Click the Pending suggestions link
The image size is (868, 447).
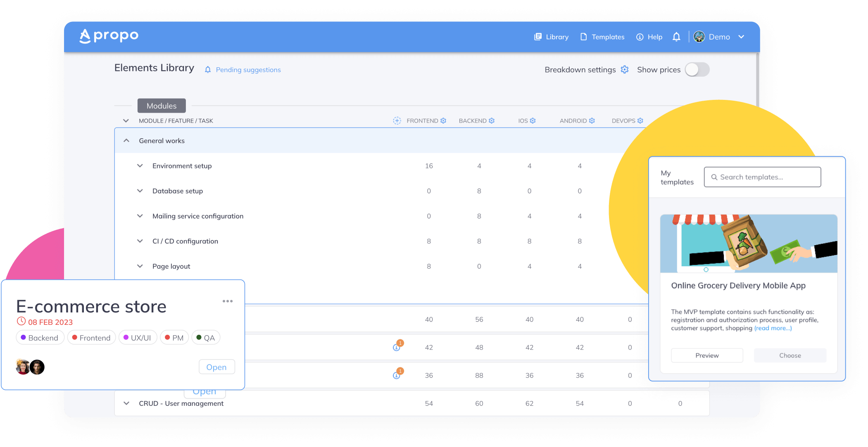(x=248, y=70)
